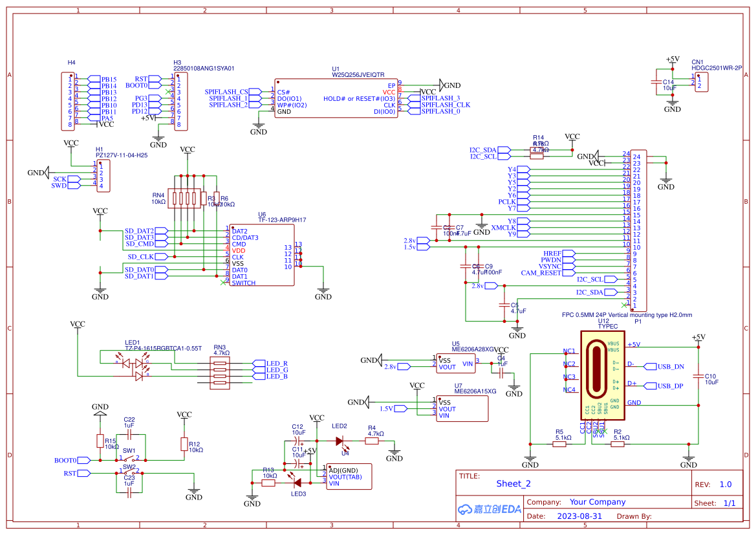
Task: Select the 'Your Company' field
Action: (x=597, y=502)
